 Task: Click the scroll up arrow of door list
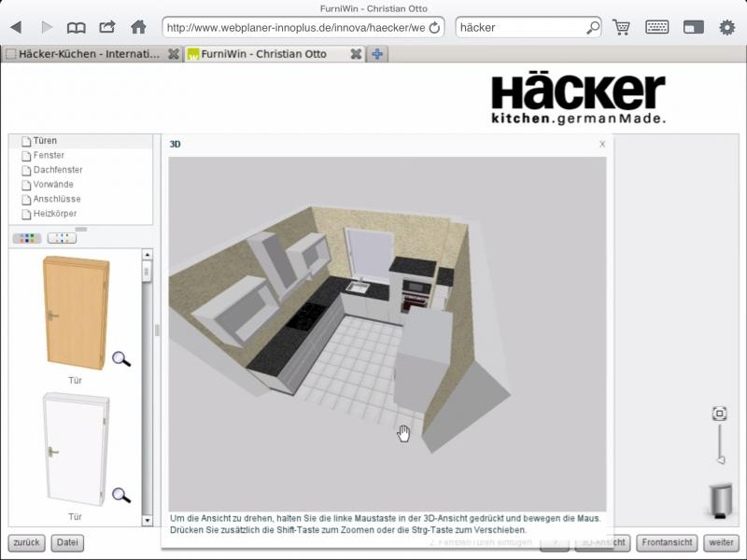pos(148,255)
